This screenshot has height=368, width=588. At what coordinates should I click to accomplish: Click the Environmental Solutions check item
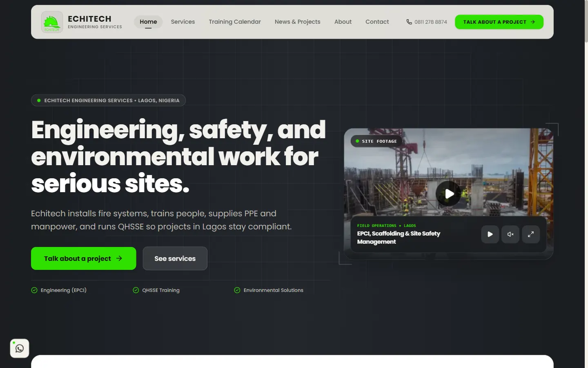[269, 290]
